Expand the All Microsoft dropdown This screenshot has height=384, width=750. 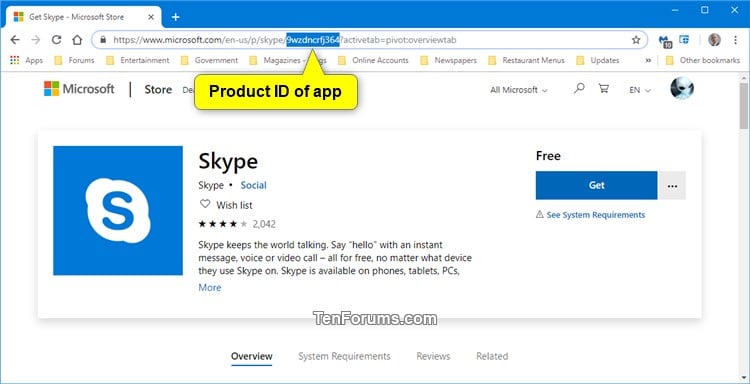point(518,90)
